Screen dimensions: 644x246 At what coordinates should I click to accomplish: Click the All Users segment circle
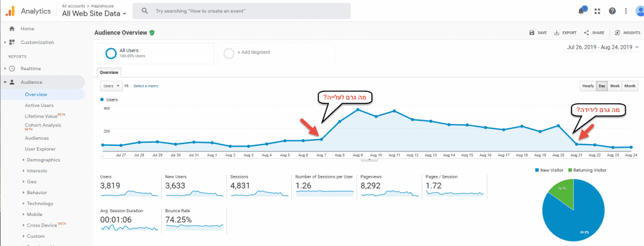click(x=111, y=53)
